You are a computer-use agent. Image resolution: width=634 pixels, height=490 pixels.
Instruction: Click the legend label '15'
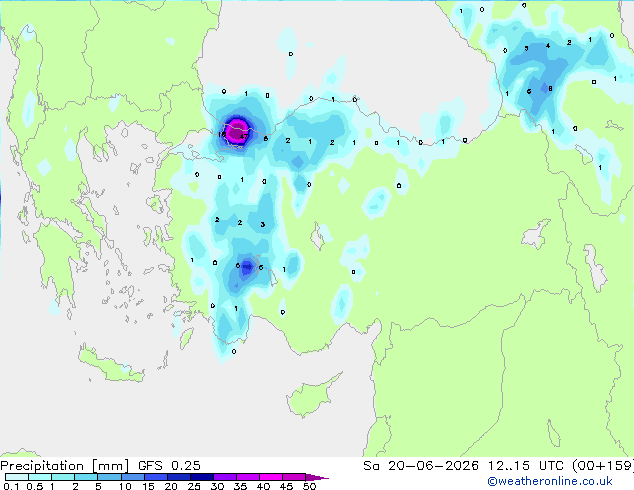pos(148,486)
